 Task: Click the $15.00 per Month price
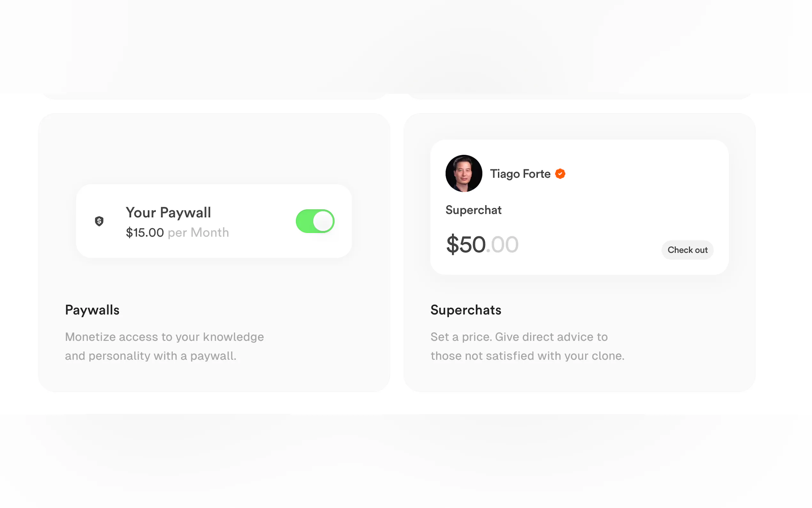coord(177,233)
